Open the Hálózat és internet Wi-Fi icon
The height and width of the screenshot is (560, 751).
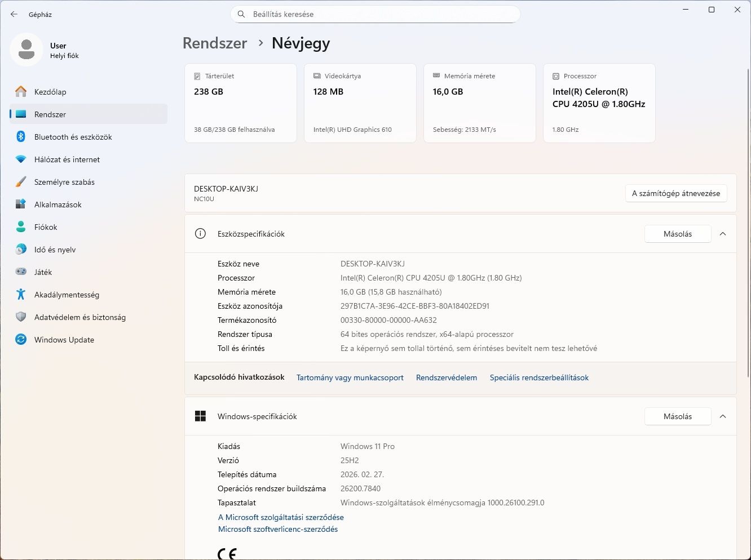21,159
